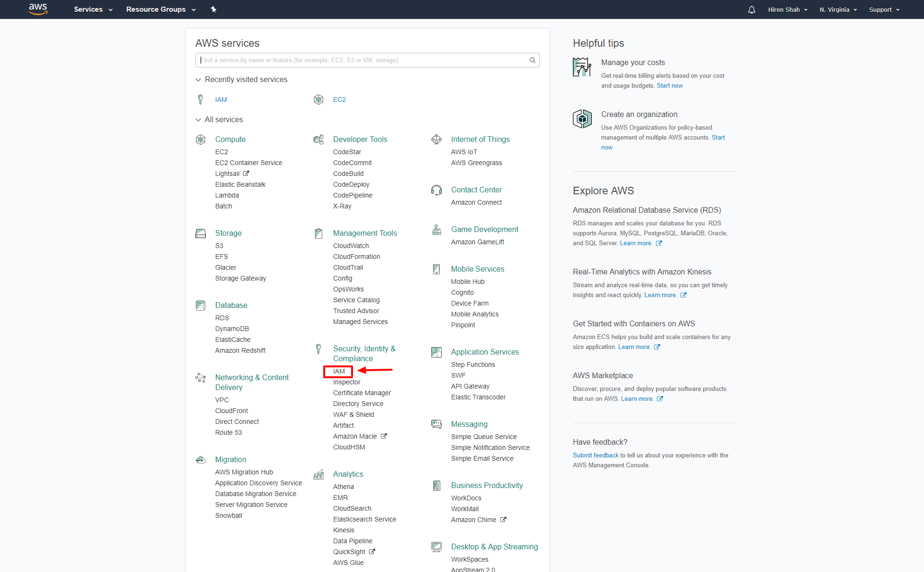
Task: Open the Snowball link
Action: click(228, 515)
